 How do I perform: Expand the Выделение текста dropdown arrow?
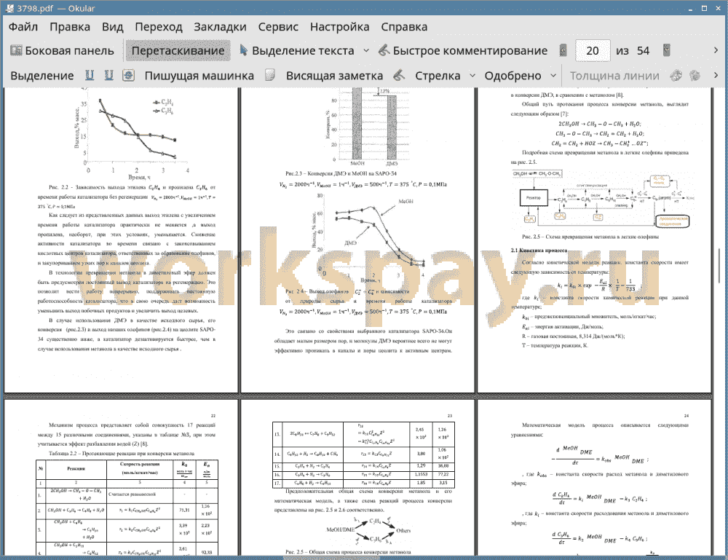tap(366, 50)
